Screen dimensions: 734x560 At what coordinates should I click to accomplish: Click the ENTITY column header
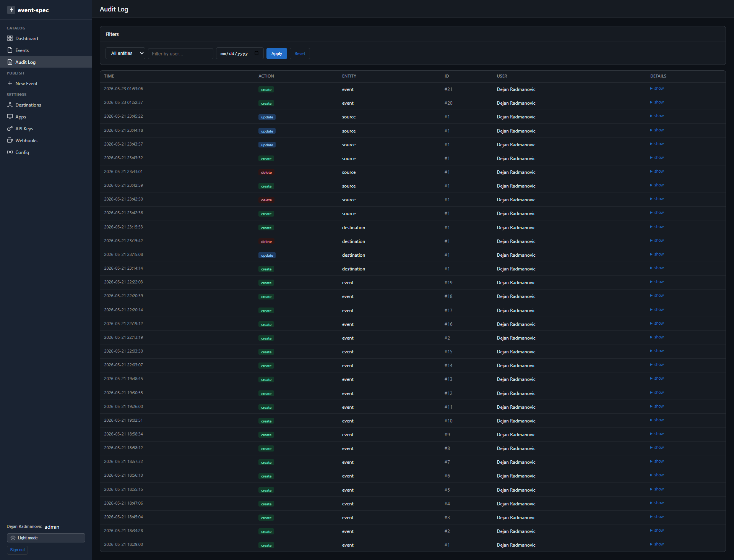click(x=349, y=76)
